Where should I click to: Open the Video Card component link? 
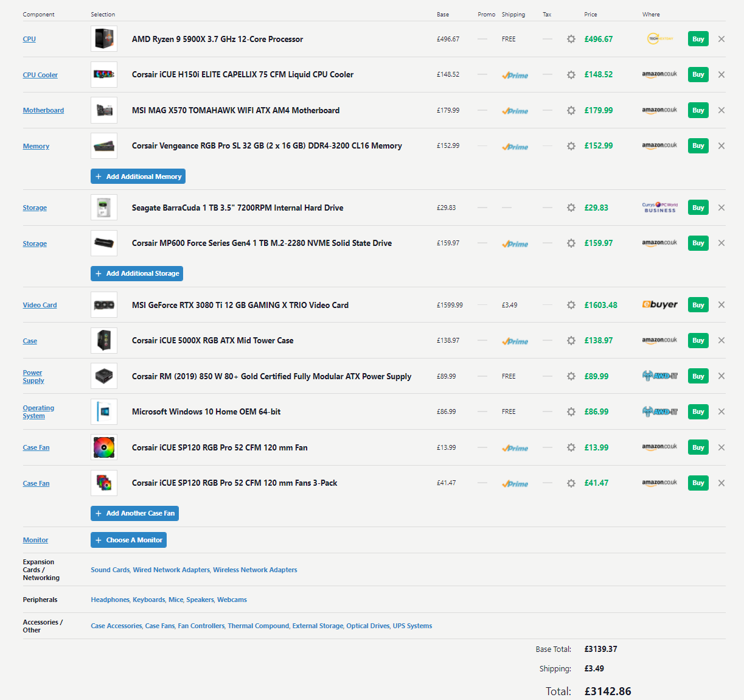(40, 305)
